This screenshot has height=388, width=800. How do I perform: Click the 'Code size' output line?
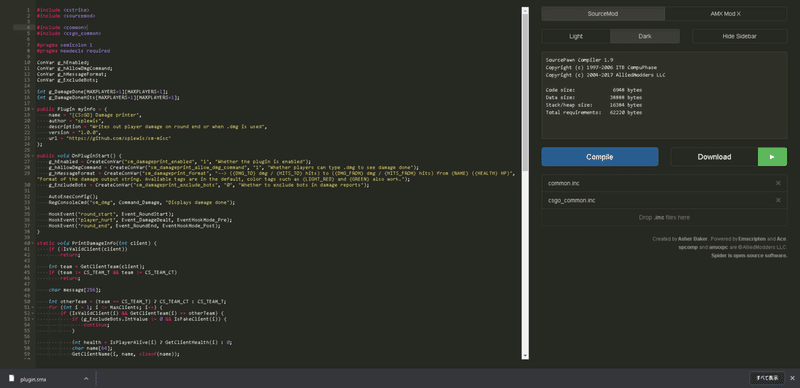(594, 90)
